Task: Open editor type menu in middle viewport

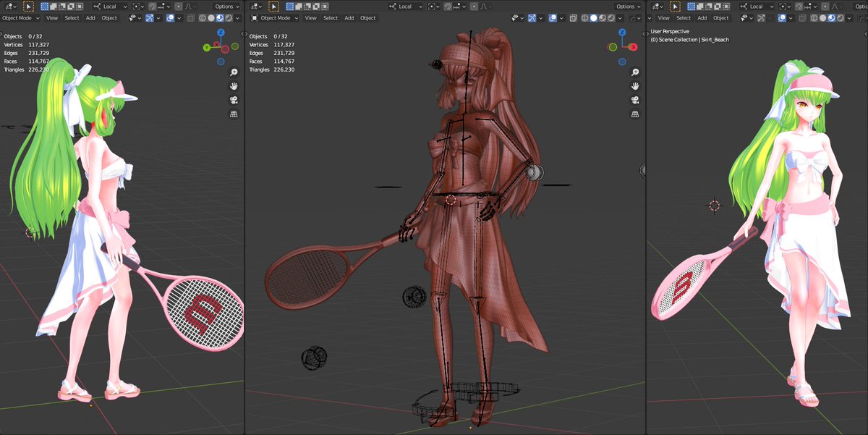Action: tap(256, 7)
